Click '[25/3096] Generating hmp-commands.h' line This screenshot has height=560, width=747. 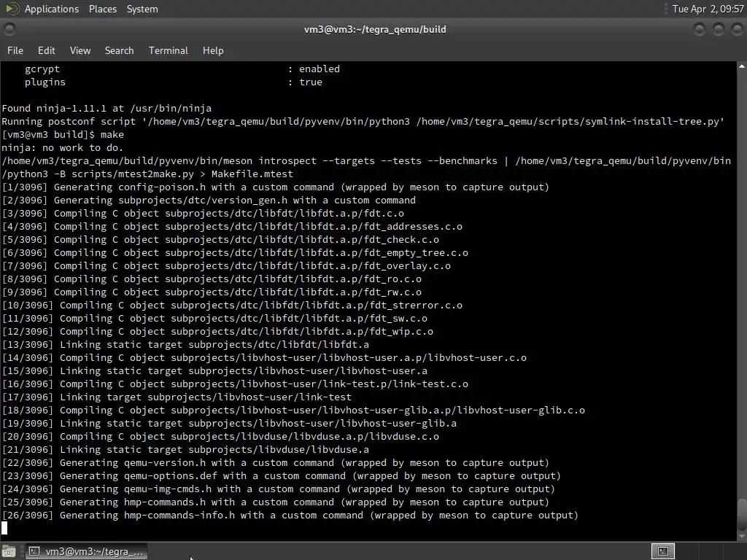pos(275,502)
